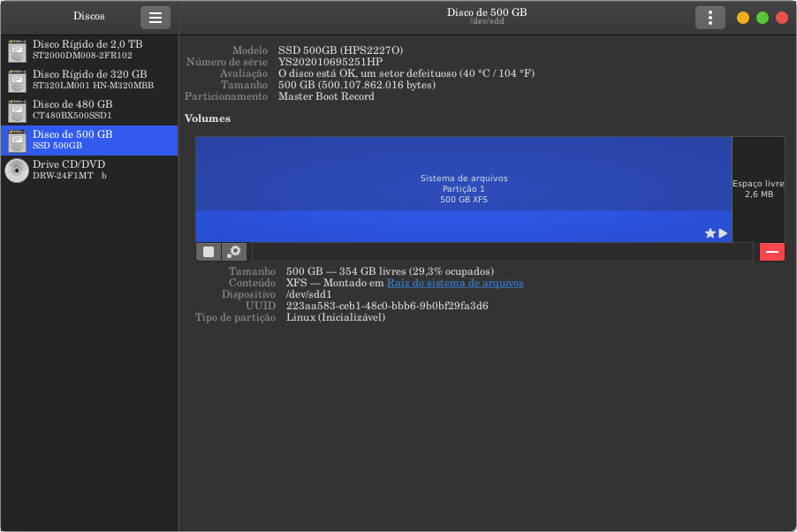Click the Disco de 500 GB window title
This screenshot has width=797, height=532.
487,12
